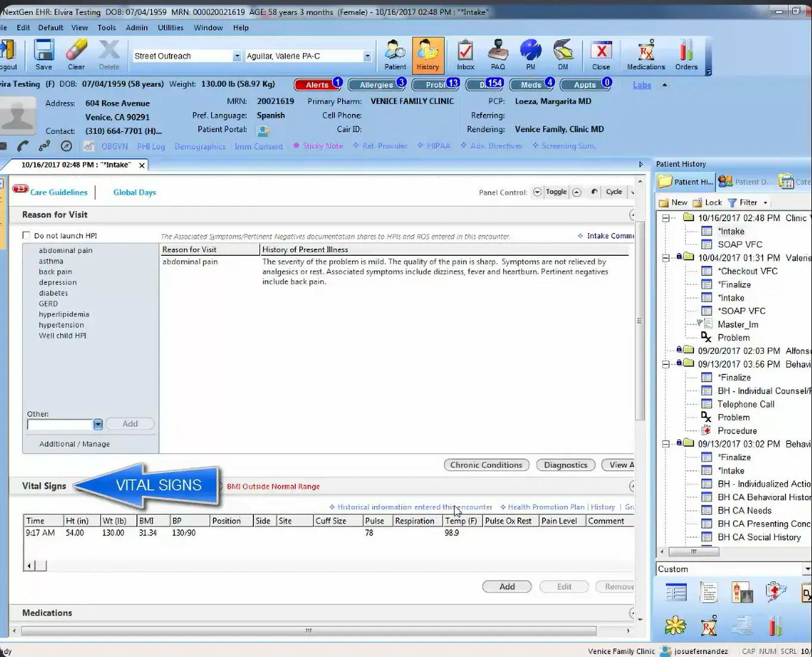The height and width of the screenshot is (657, 812).
Task: Collapse the 10/16/2017 02:48 PM Clinic node
Action: [x=664, y=218]
